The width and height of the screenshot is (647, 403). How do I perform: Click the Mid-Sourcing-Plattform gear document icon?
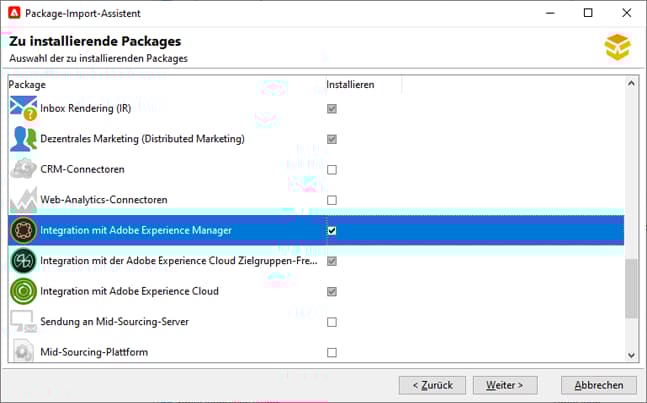click(24, 351)
